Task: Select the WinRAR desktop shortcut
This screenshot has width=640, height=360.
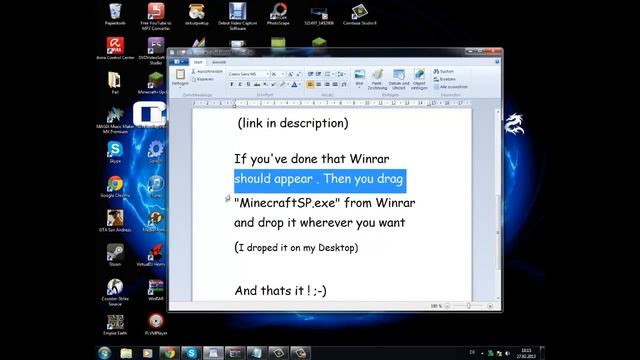Action: pos(156,290)
